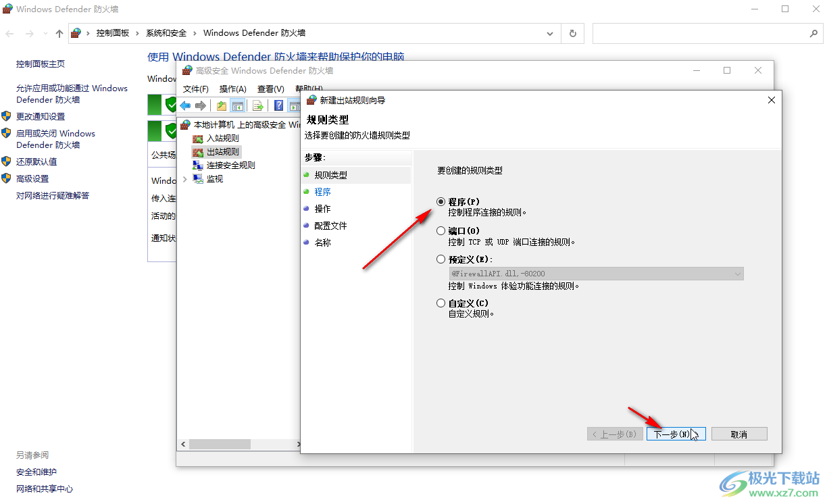This screenshot has height=504, width=827.
Task: Select the 程序(P) radio button
Action: [x=441, y=201]
